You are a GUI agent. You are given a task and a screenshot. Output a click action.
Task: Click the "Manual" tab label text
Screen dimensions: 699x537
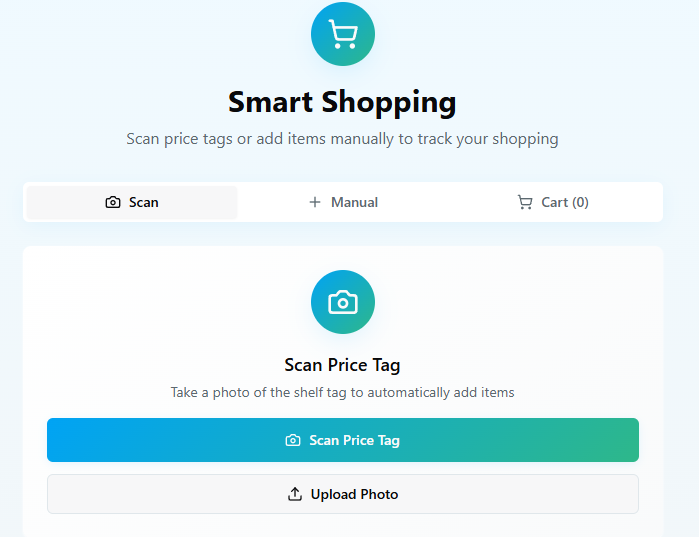click(355, 202)
